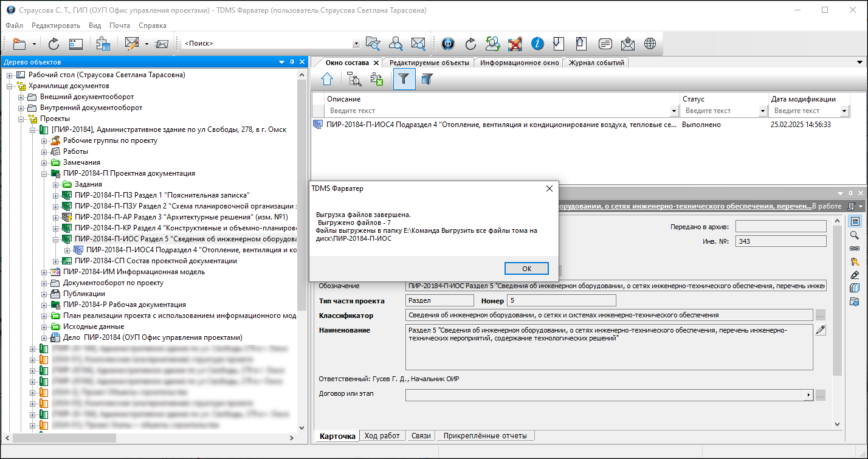Toggle the active funnel filter button

404,78
